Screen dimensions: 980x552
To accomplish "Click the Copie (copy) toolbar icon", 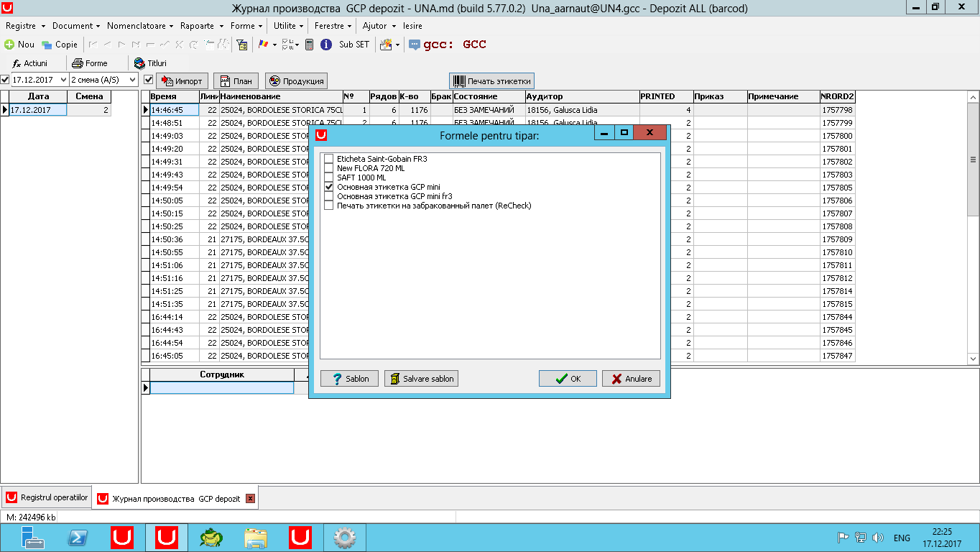I will click(x=47, y=45).
